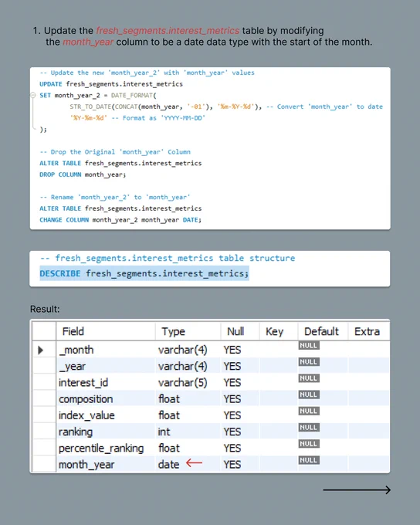Click the '-- Rename month_year_2' comment
The image size is (420, 525).
(115, 197)
